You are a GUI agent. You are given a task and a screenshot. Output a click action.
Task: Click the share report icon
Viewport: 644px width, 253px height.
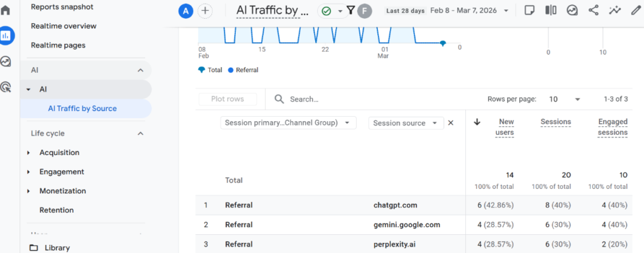[593, 11]
